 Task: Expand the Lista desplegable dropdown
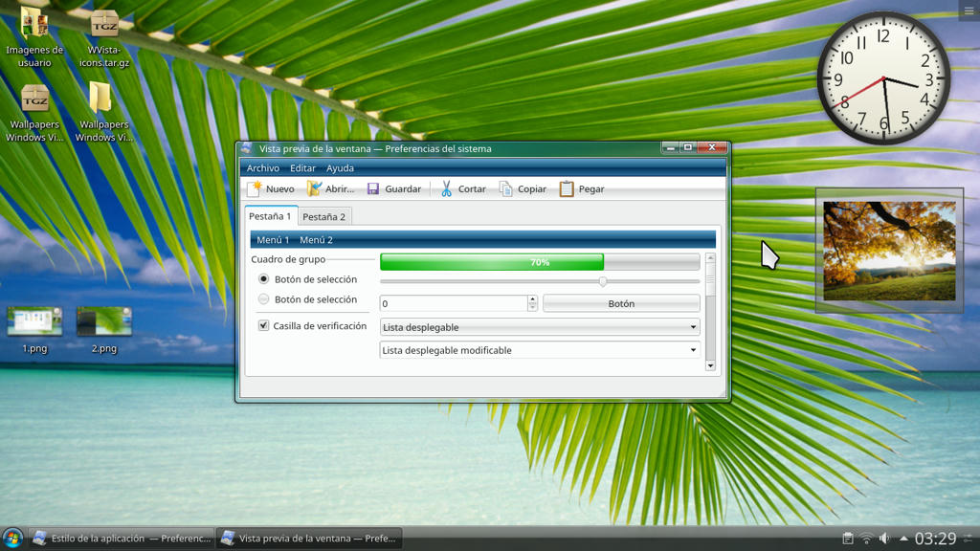pos(540,327)
